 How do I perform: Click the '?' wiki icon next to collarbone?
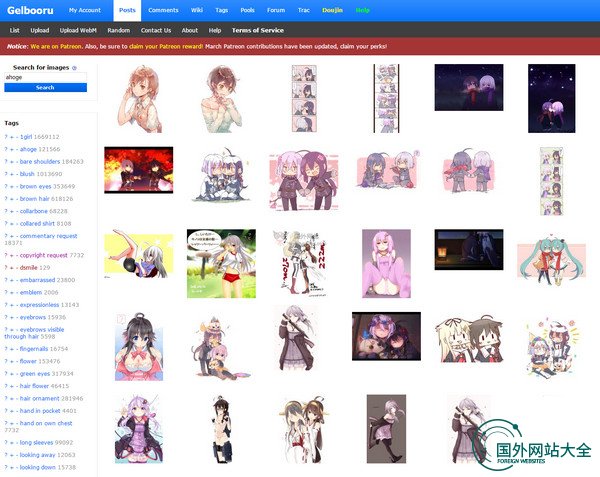tap(5, 211)
